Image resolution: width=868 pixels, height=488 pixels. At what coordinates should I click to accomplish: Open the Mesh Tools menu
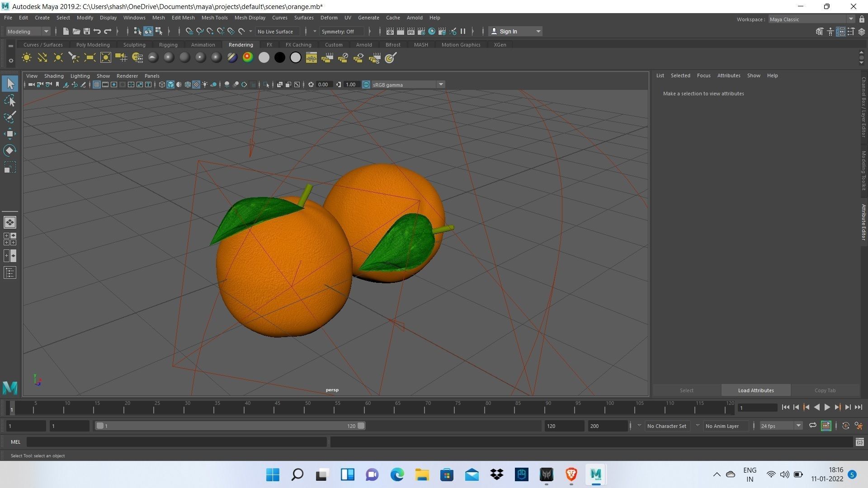[214, 18]
